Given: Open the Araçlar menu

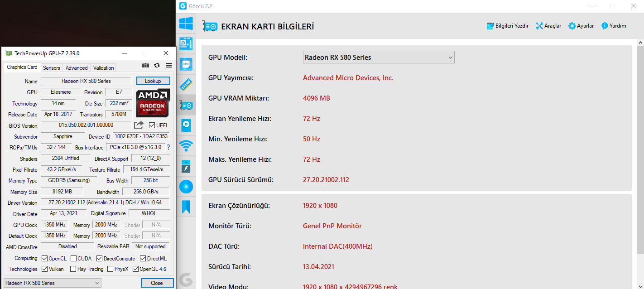Looking at the screenshot, I should (548, 26).
